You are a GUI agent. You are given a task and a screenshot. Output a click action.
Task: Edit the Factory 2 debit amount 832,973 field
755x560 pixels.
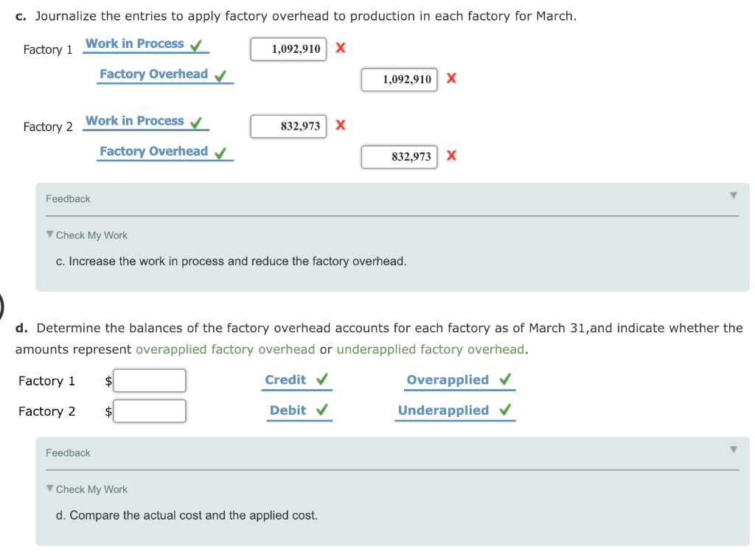tap(288, 126)
